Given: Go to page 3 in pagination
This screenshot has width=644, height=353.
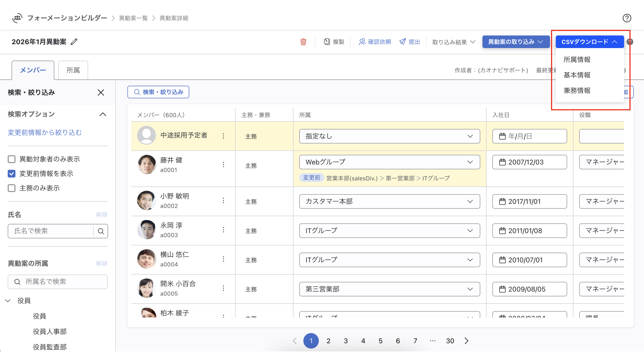Looking at the screenshot, I should pos(346,341).
